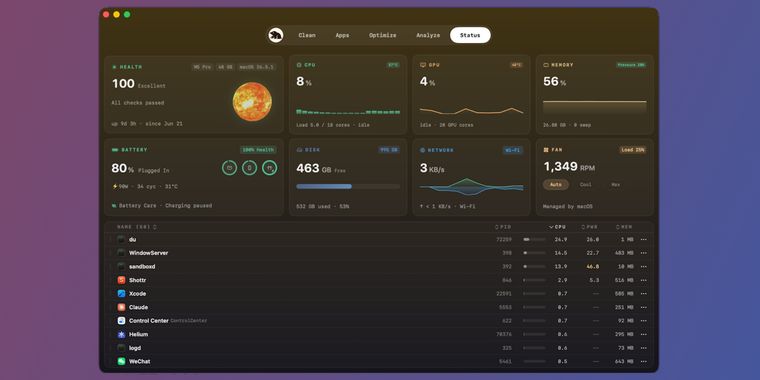Open the more options menu for Shottr
Screen dimensions: 760x380
tap(644, 280)
